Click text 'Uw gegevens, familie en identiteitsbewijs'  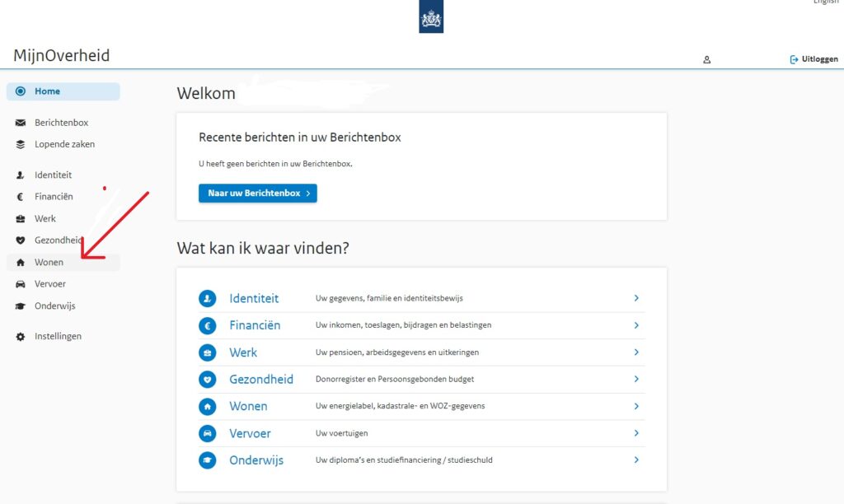coord(389,298)
